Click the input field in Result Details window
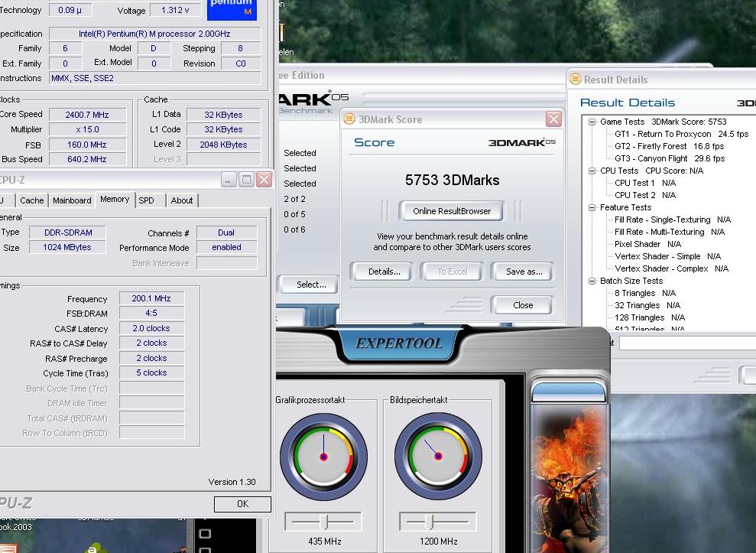756x553 pixels. pyautogui.click(x=687, y=343)
